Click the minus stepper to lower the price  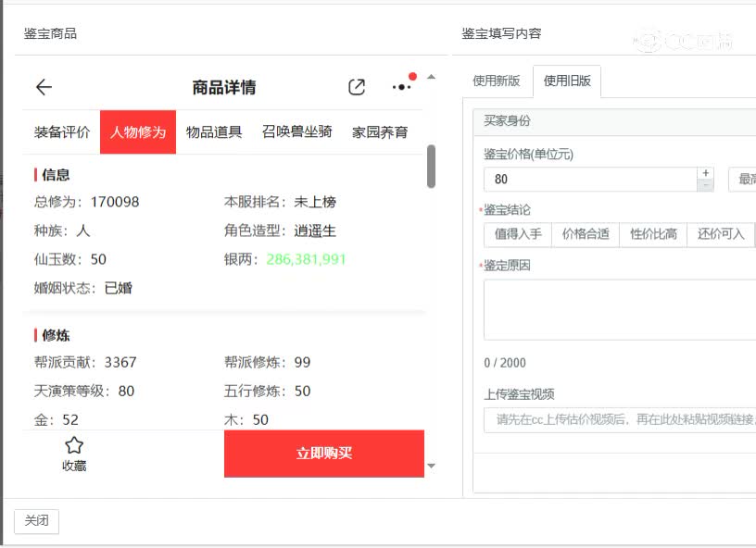[x=706, y=185]
